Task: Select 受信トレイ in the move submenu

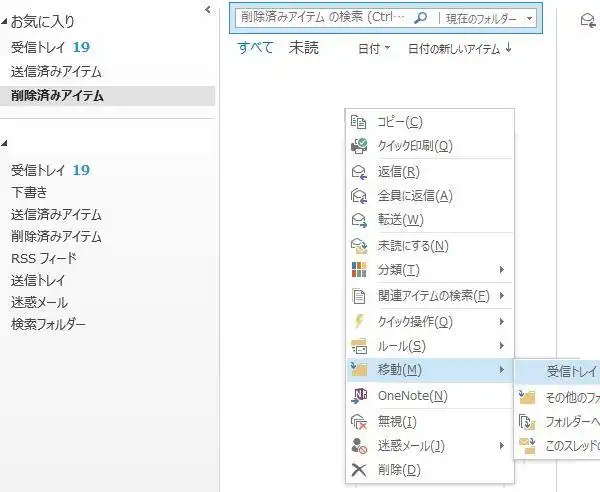Action: tap(558, 371)
